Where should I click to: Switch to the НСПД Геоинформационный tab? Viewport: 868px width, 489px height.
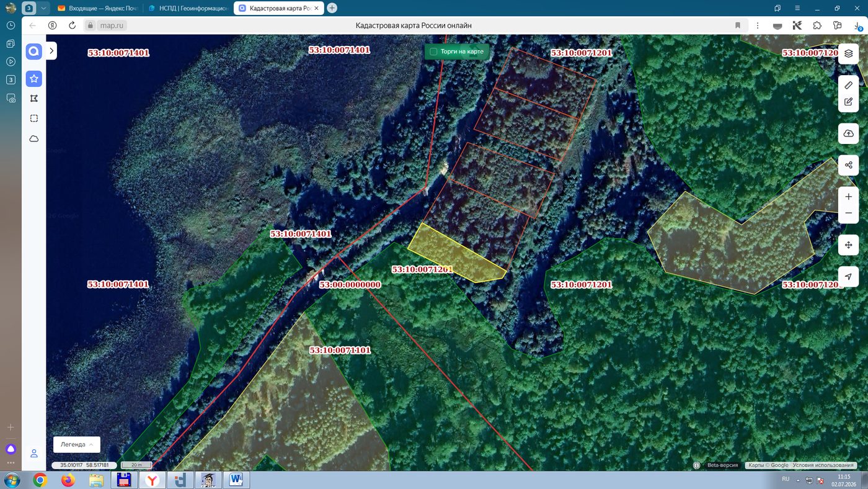(x=188, y=8)
